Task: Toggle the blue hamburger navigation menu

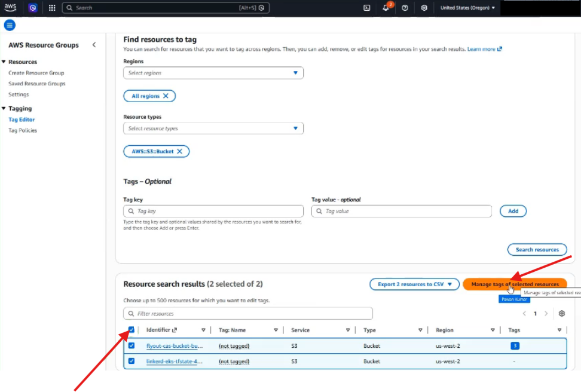Action: [10, 25]
